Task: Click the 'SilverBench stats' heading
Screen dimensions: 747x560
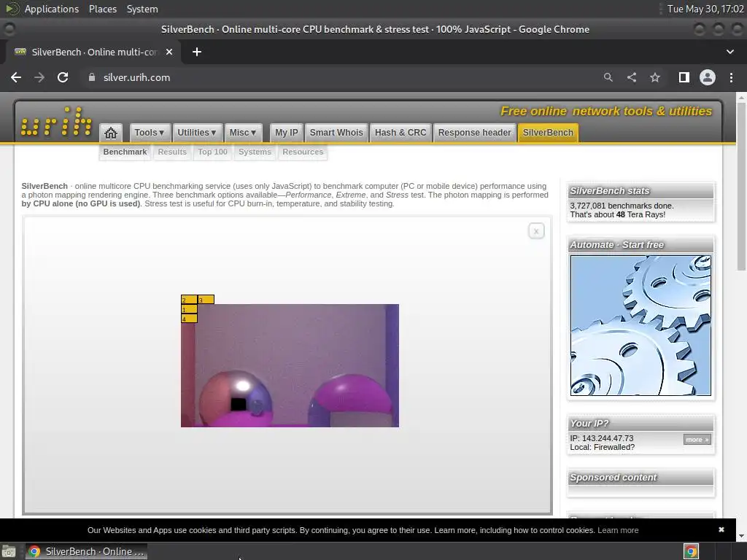Action: click(610, 191)
